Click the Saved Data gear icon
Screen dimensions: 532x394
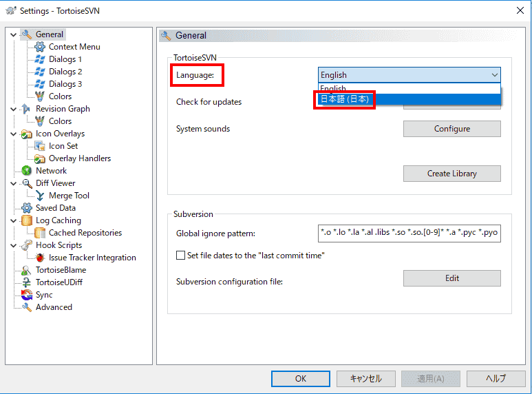tap(26, 208)
